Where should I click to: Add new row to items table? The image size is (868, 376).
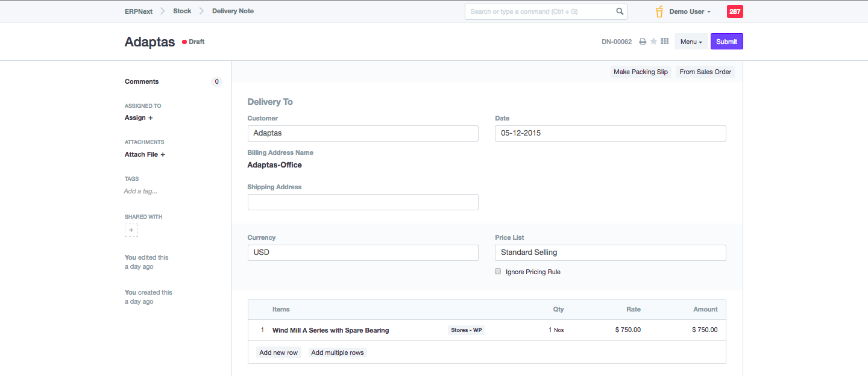(278, 352)
